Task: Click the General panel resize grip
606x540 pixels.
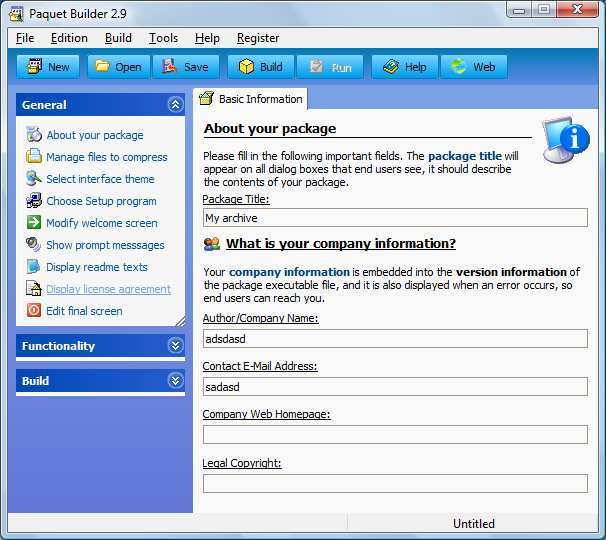Action: tap(180, 321)
